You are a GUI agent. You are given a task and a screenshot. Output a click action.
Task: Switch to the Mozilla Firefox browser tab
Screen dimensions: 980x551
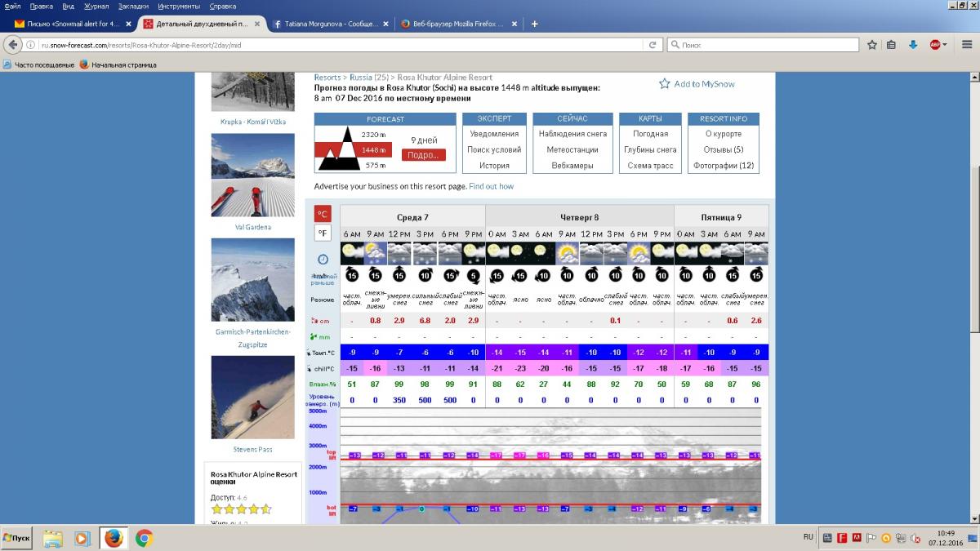[x=460, y=24]
